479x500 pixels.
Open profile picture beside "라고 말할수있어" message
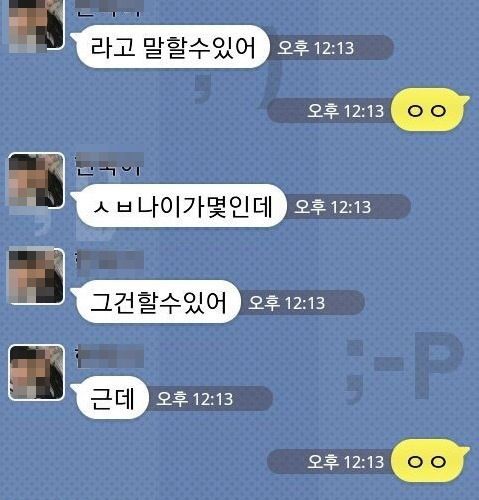(x=35, y=25)
